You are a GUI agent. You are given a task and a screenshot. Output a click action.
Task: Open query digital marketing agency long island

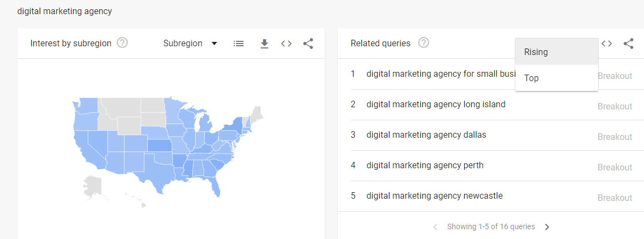pos(436,105)
